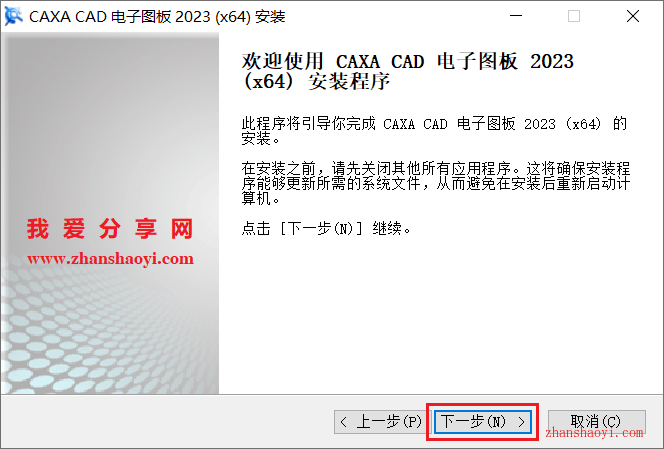Click the paragraph starting with 在安装之前
664x449 pixels.
[436, 183]
